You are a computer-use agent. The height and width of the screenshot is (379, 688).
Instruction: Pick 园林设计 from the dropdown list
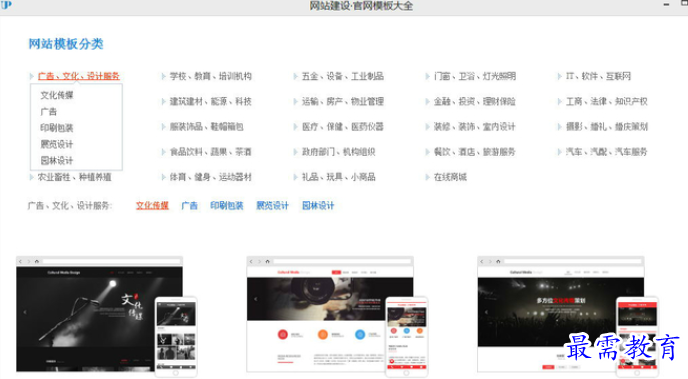[57, 161]
